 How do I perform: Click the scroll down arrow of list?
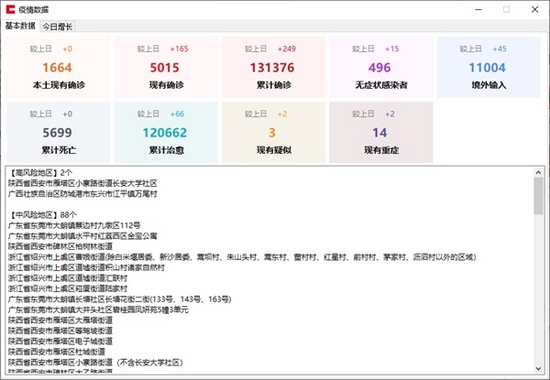[x=538, y=369]
